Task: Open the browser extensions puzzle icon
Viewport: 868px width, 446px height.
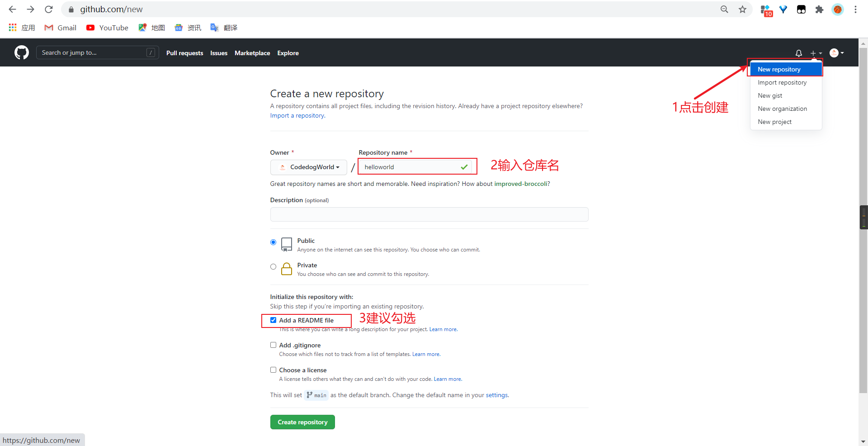Action: coord(819,9)
